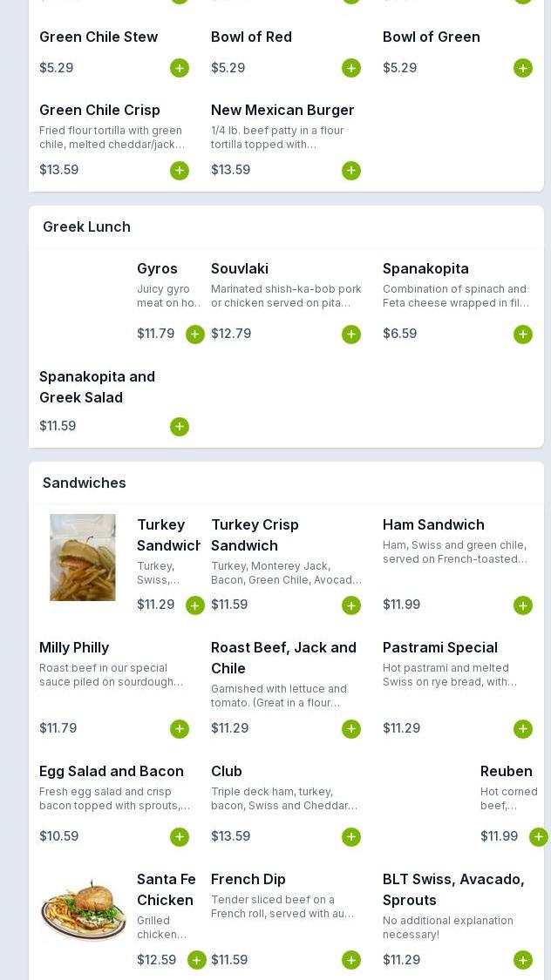
Task: Add Turkey Crisp Sandwich to order
Action: [351, 605]
